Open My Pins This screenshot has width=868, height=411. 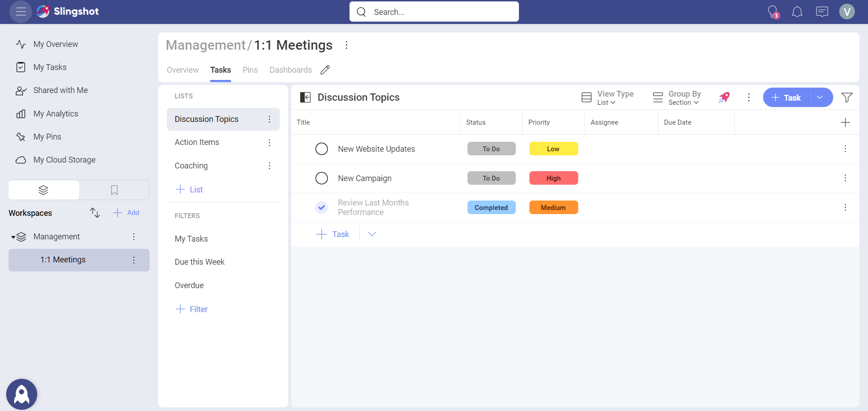coord(47,137)
